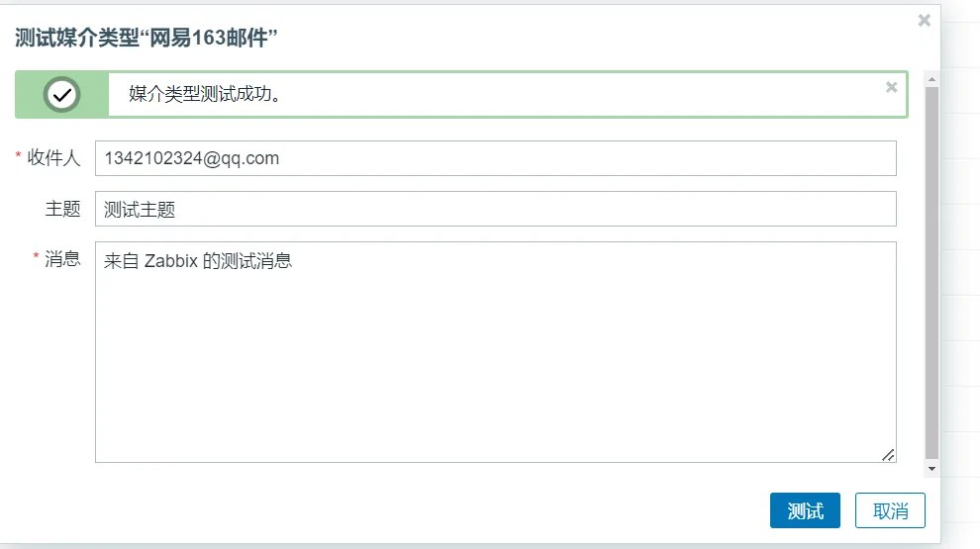Click the 主题 field label

tap(62, 209)
